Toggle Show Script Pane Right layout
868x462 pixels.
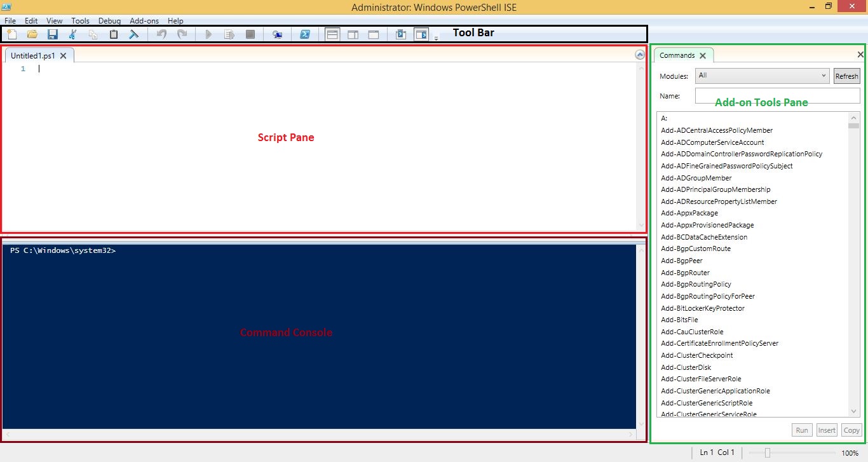353,34
